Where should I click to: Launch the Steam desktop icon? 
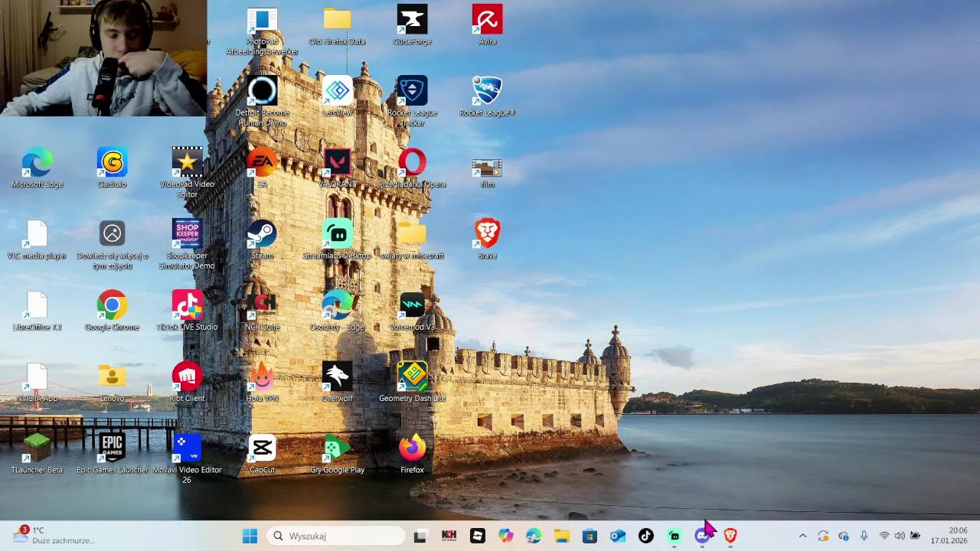[262, 240]
